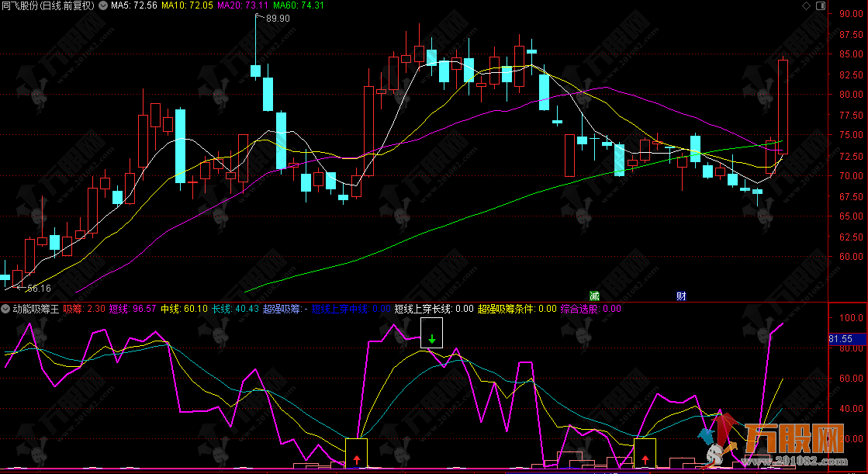Click the 动能吸筹王 indicator name

tap(36, 309)
